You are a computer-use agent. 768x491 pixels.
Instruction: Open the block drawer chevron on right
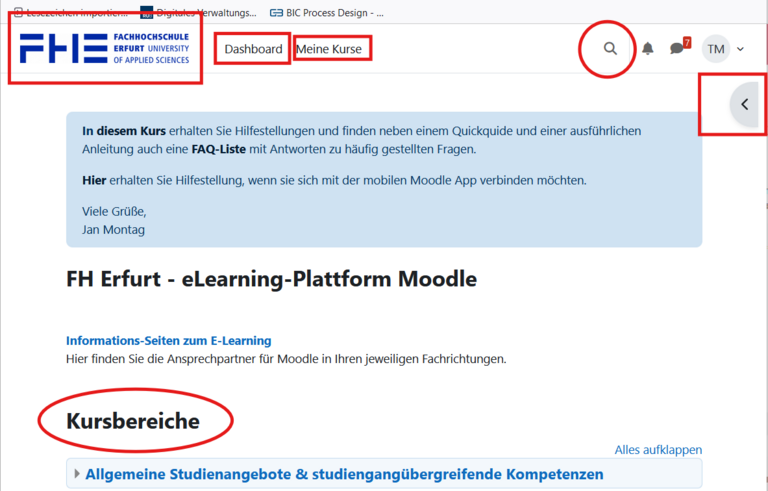tap(744, 104)
